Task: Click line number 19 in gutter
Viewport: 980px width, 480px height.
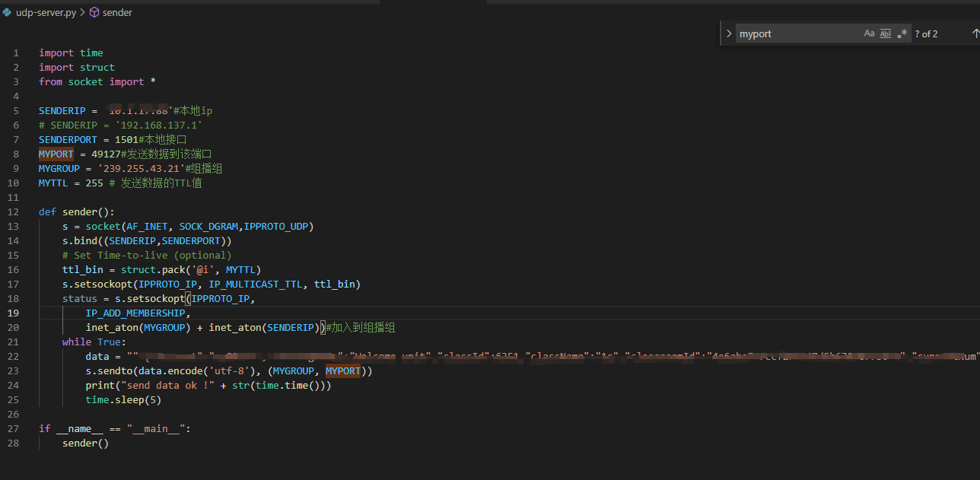Action: (14, 313)
